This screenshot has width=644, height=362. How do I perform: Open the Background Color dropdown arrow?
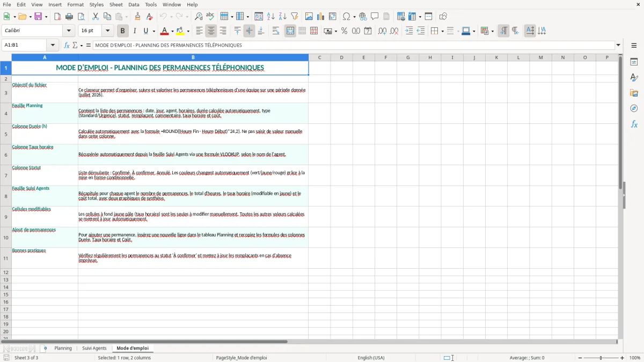click(188, 31)
